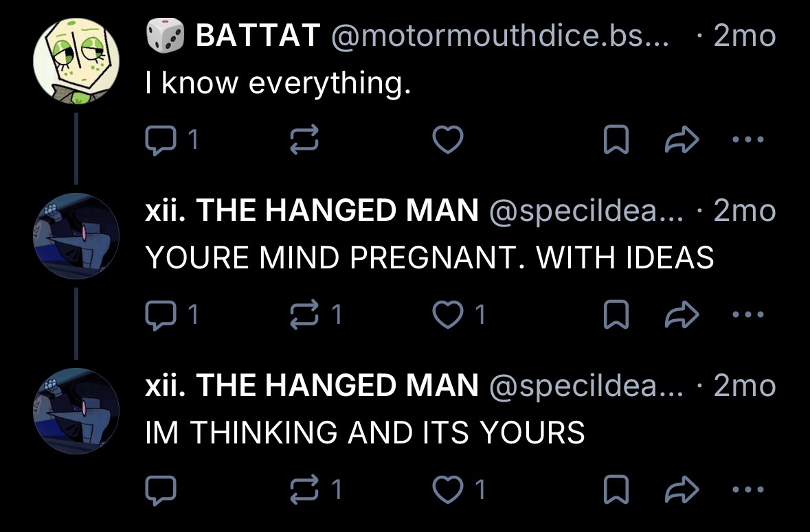Image resolution: width=810 pixels, height=532 pixels.
Task: Like the "YOURE MIND PREGNANT" post
Action: pos(448,315)
